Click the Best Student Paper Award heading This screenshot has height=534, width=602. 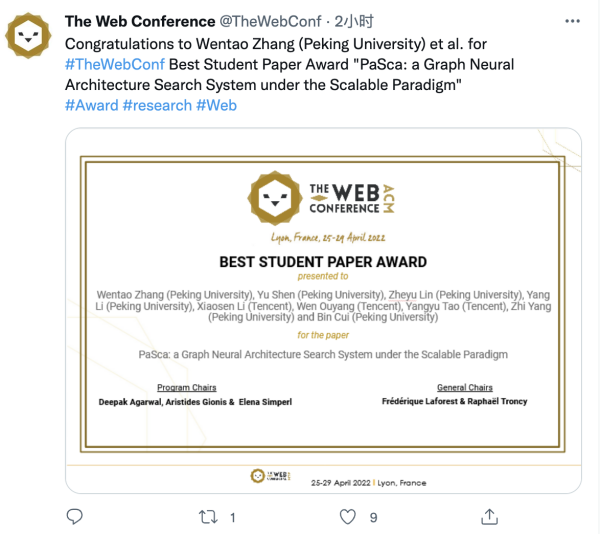coord(323,262)
